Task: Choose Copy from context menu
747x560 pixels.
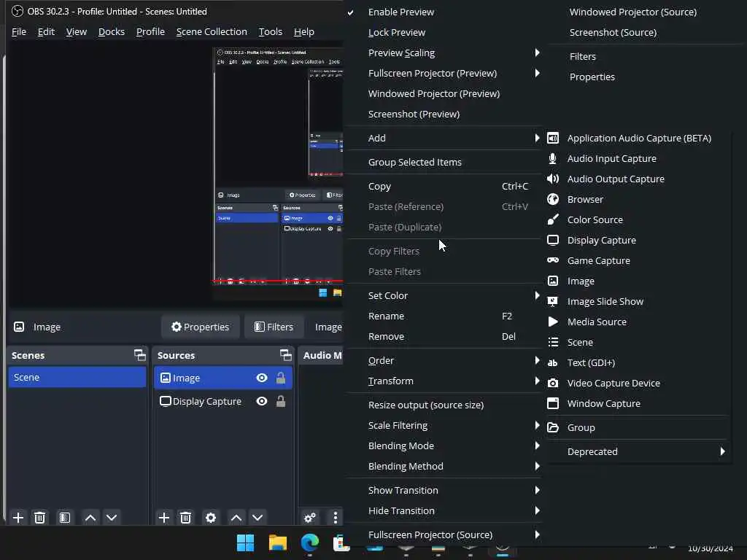Action: pos(443,187)
